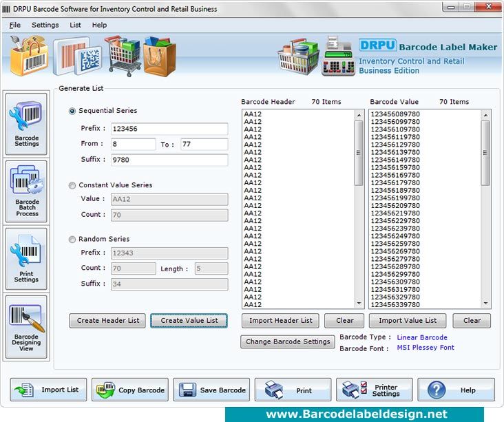Click the Barcode Value list scrollbar thumb
This screenshot has width=504, height=422.
485,153
